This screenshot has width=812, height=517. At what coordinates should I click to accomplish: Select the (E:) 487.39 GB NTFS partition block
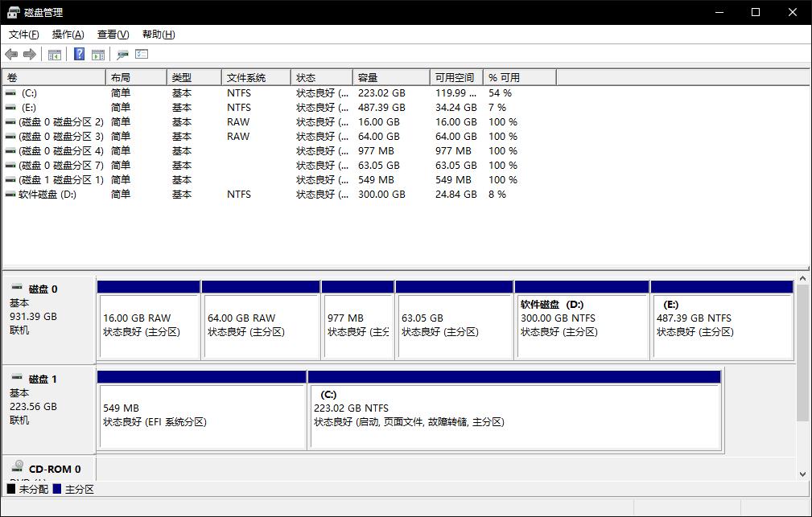(x=721, y=325)
